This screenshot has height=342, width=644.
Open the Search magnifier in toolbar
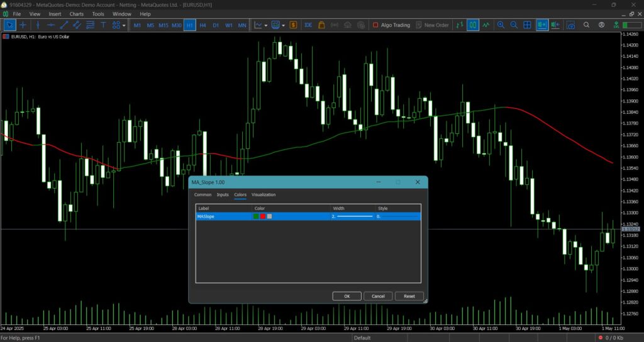(x=586, y=25)
